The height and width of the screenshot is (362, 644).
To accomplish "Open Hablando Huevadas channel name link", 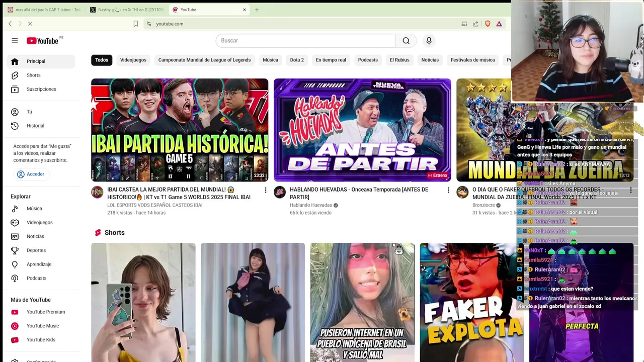I will tap(311, 205).
